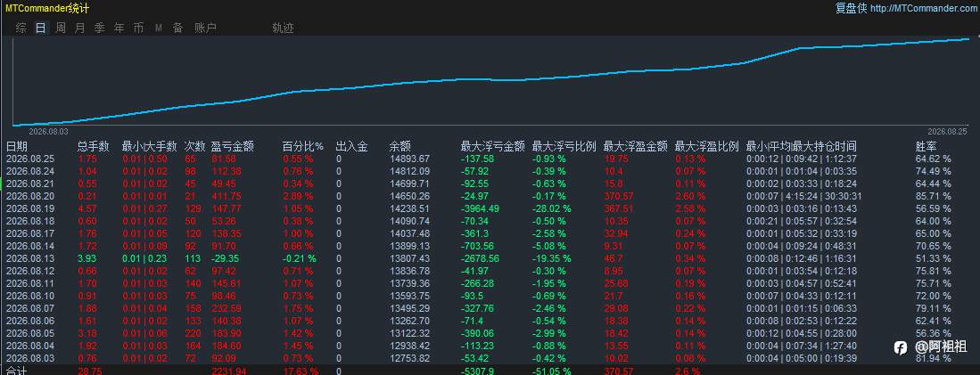The height and width of the screenshot is (375, 980).
Task: Click chart start date label 2026.08.03
Action: click(48, 133)
